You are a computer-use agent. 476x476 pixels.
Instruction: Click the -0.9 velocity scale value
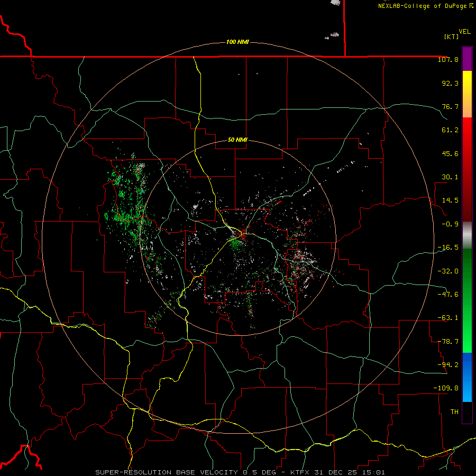point(450,224)
